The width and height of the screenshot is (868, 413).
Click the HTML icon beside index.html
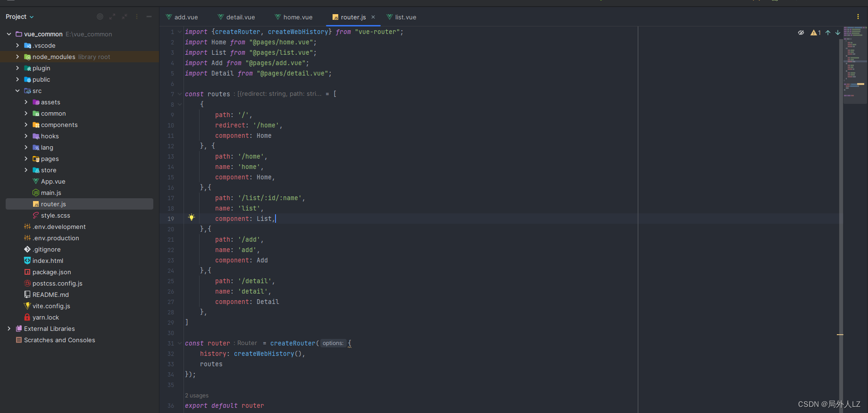[27, 261]
